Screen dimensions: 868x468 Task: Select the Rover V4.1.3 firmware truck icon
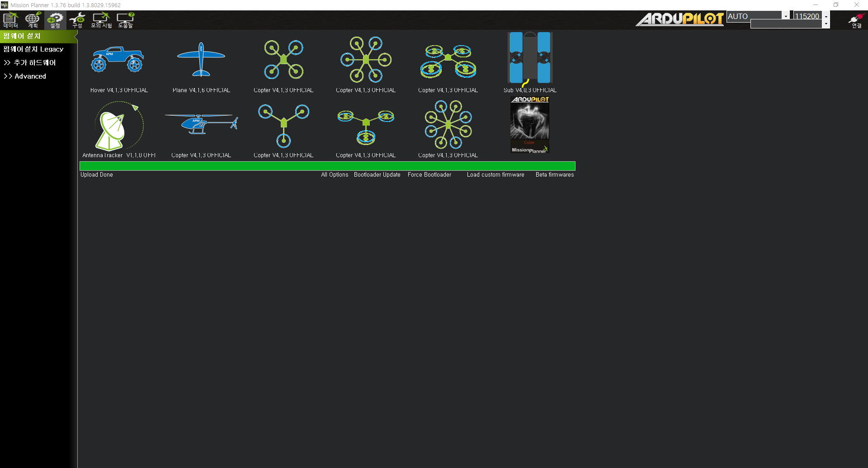coord(118,59)
